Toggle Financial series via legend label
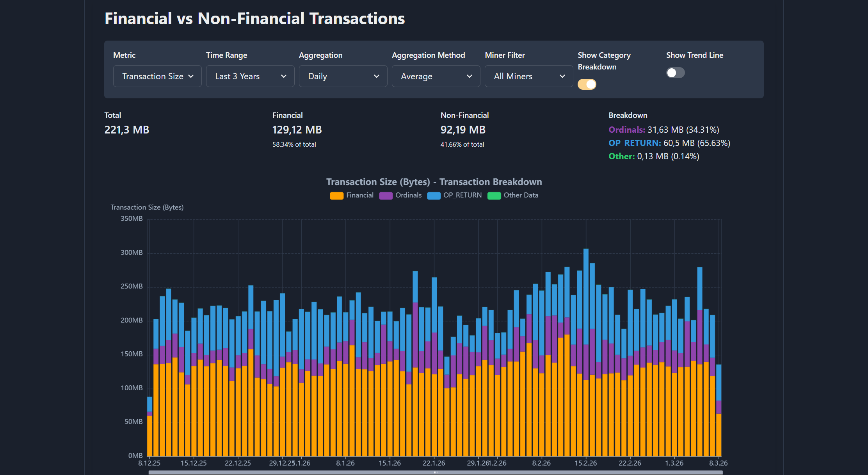 [x=359, y=195]
